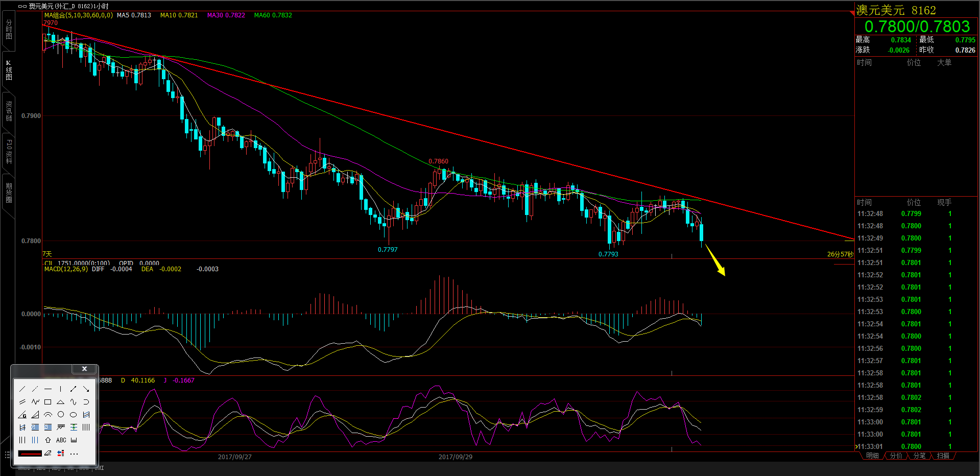Viewport: 980px width, 476px height.
Task: Click the MACD(12,26,9) indicator label
Action: (66, 269)
